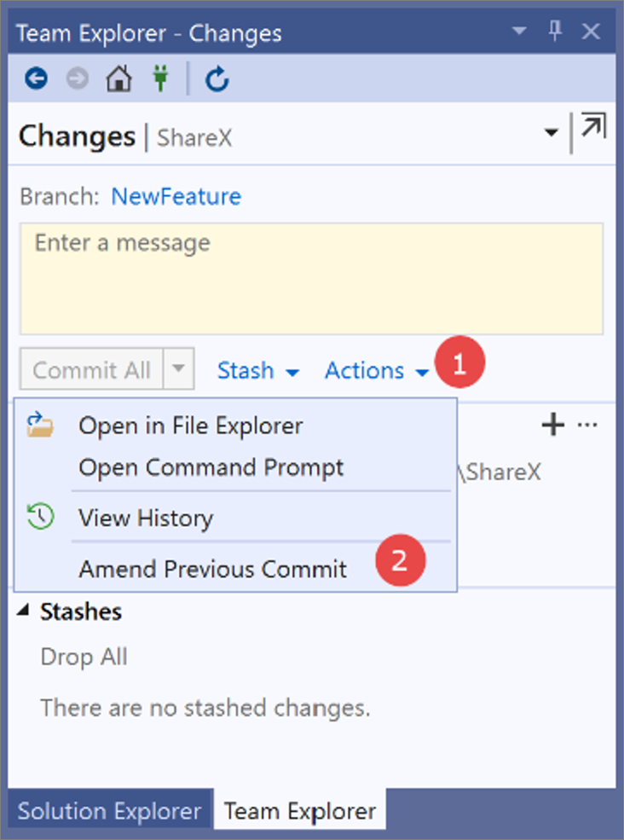Image resolution: width=624 pixels, height=840 pixels.
Task: Go to Team Explorer Home icon
Action: tap(118, 79)
